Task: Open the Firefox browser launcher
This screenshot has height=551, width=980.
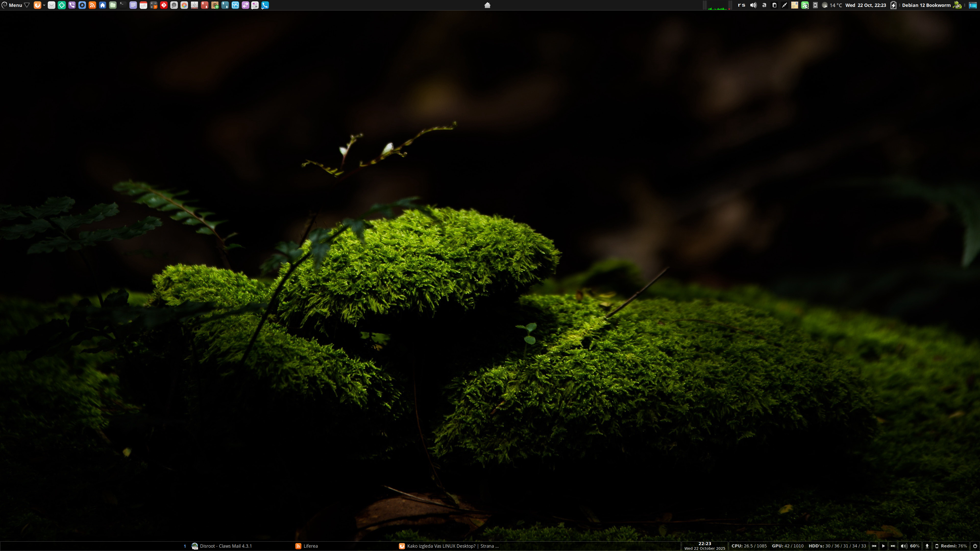Action: (37, 5)
